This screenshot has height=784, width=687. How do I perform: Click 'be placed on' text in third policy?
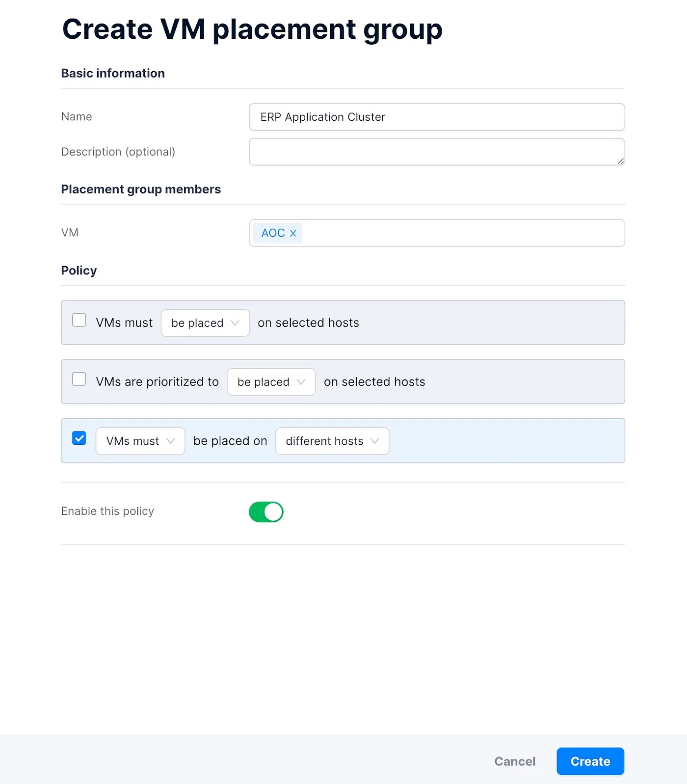pyautogui.click(x=230, y=441)
